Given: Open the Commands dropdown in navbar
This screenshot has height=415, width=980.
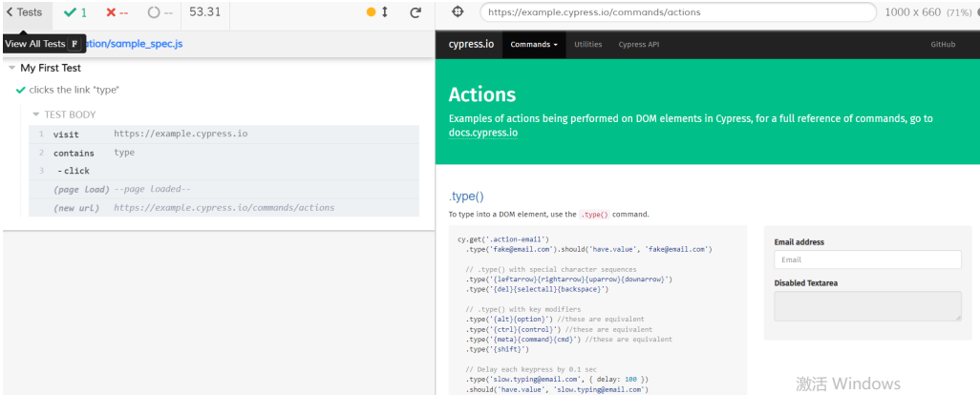Looking at the screenshot, I should tap(534, 44).
